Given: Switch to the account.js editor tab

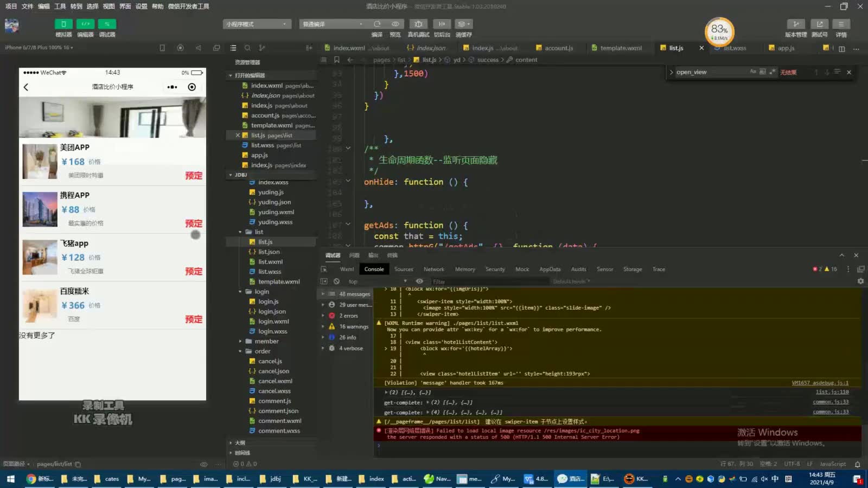Looking at the screenshot, I should click(x=559, y=48).
